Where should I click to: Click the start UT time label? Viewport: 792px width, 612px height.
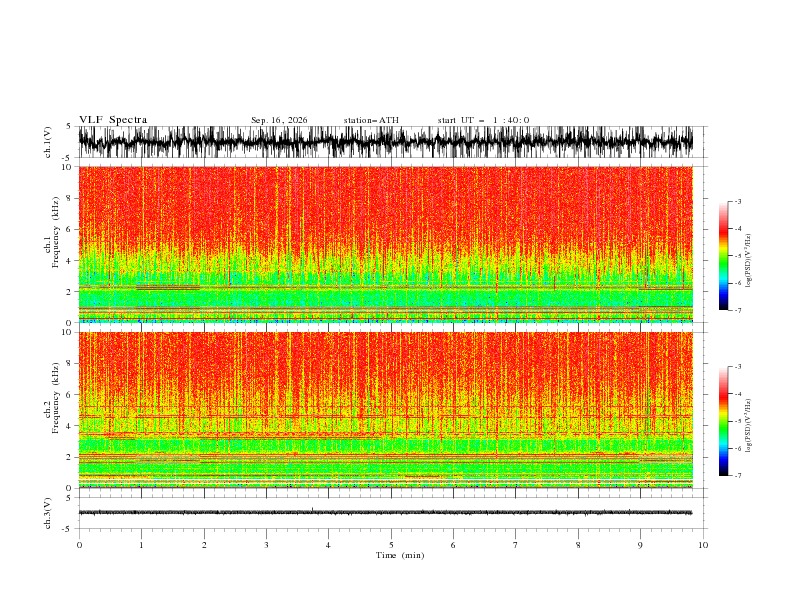483,120
